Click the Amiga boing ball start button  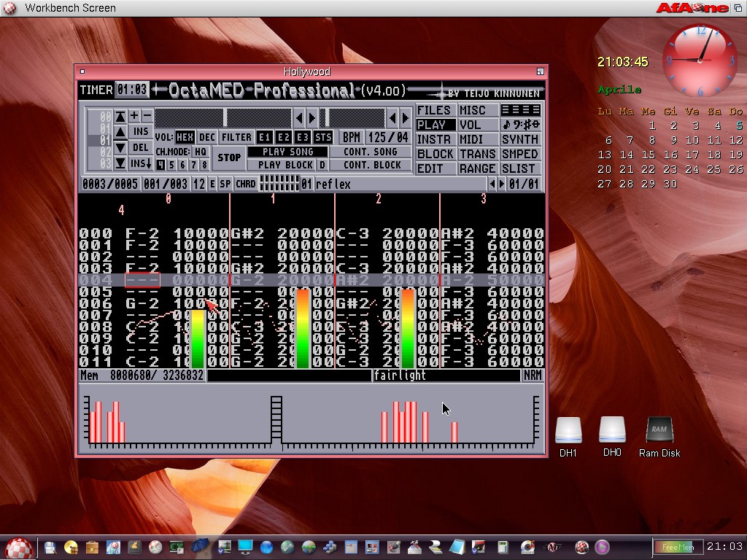[20, 547]
